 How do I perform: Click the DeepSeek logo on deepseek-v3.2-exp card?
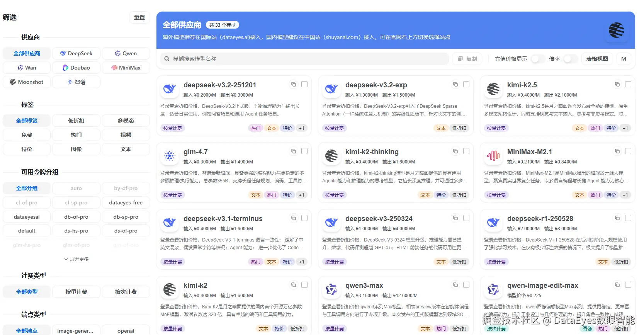[331, 89]
